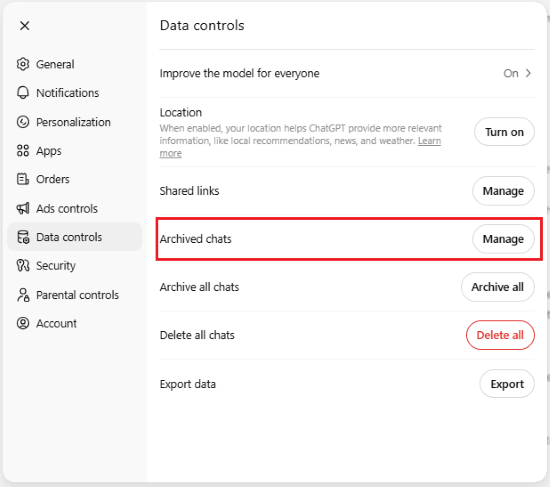Go to the Personalization section
550x487 pixels.
pos(74,122)
